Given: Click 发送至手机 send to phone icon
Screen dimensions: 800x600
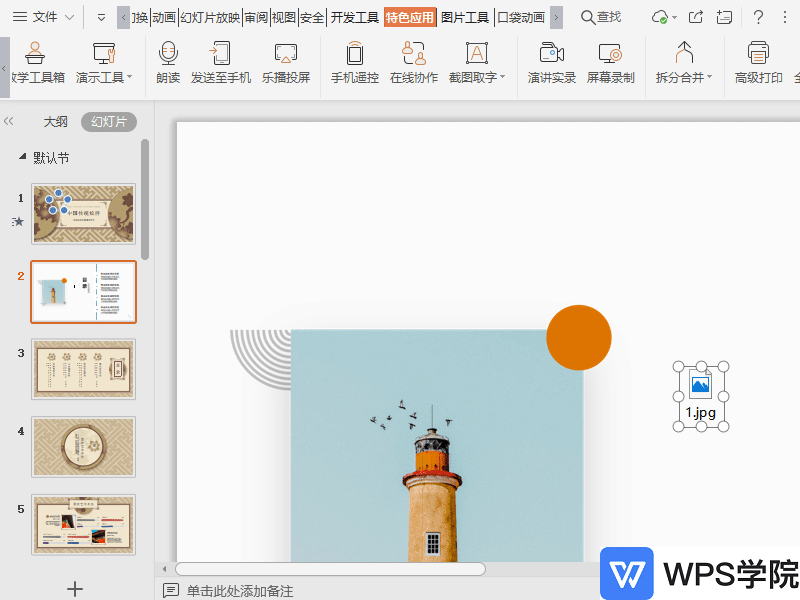Looking at the screenshot, I should coord(221,62).
